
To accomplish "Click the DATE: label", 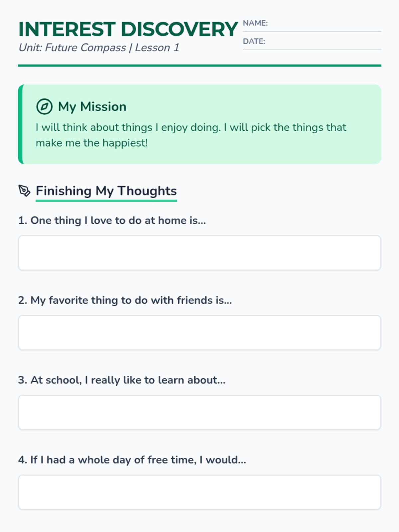I will pos(254,42).
